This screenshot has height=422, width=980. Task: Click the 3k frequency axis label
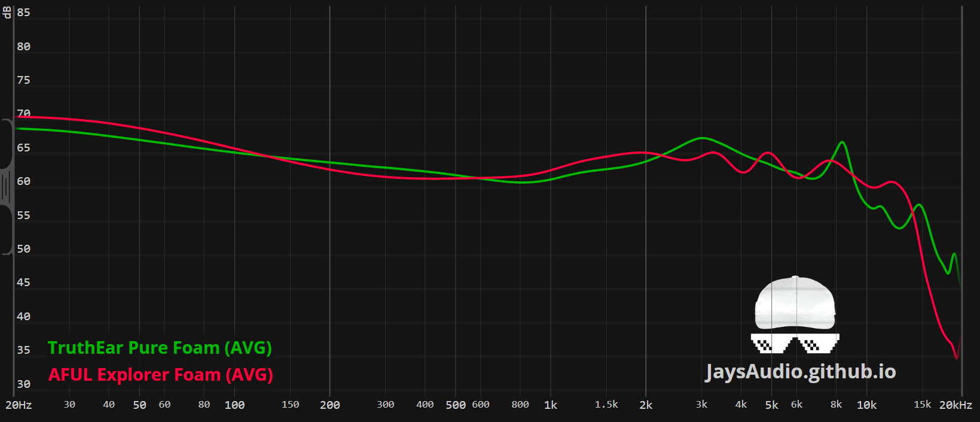point(701,405)
